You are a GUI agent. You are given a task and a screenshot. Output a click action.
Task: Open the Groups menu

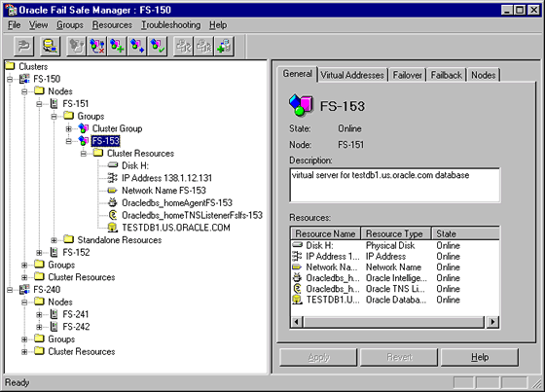tap(70, 25)
